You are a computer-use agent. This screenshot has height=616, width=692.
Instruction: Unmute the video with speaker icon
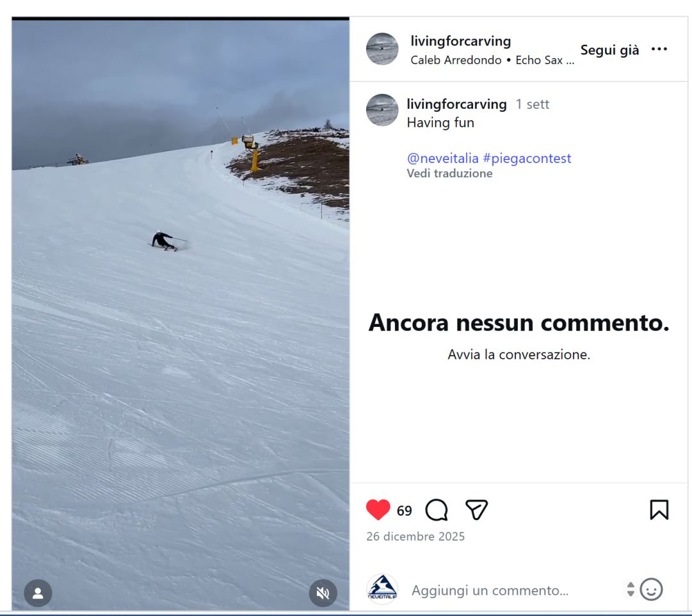tap(323, 593)
